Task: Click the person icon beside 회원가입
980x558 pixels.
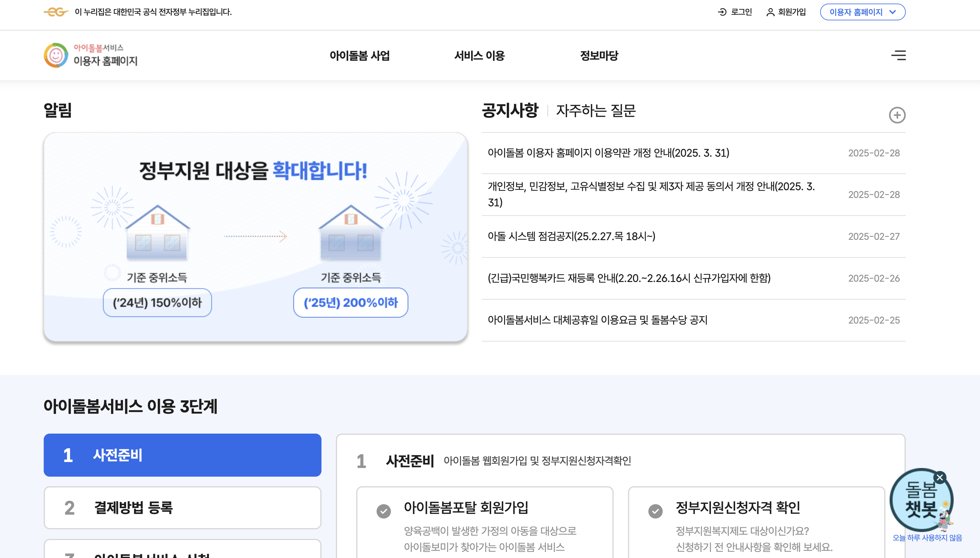Action: coord(770,12)
